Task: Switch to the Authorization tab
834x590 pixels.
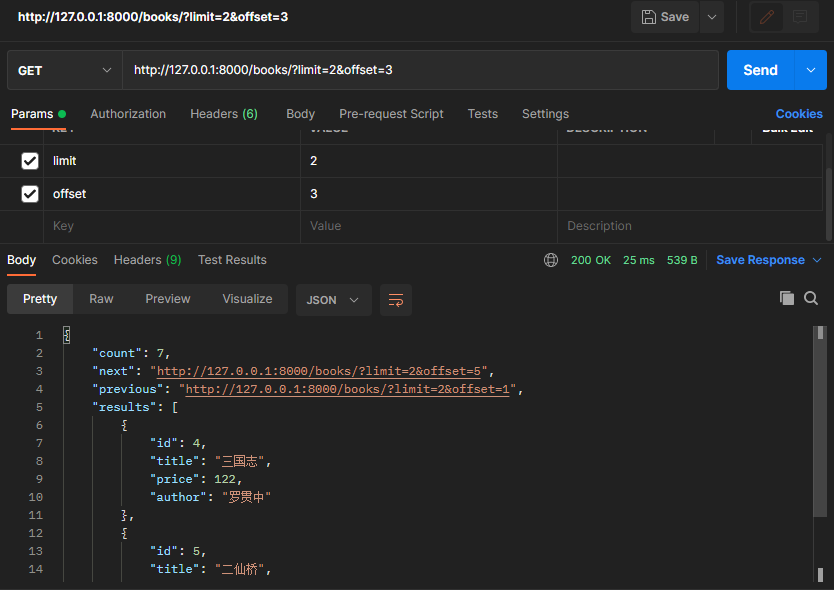Action: (x=128, y=114)
